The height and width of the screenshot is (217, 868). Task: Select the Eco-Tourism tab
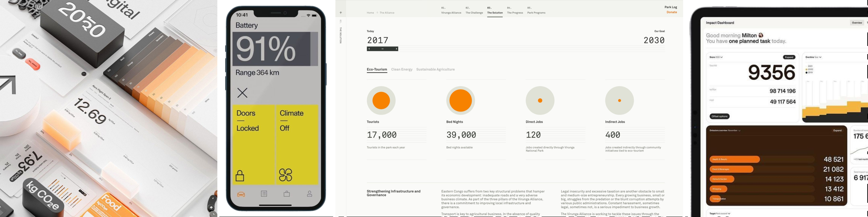[377, 70]
